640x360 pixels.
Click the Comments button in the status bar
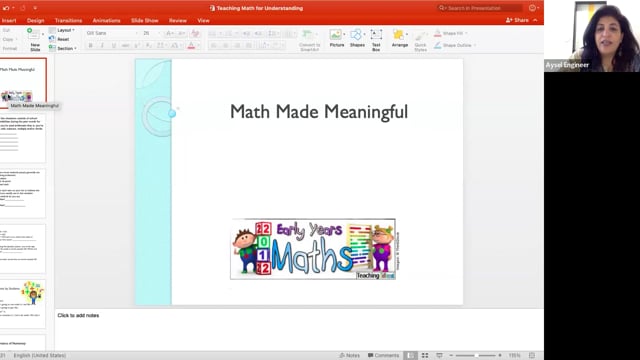coord(383,356)
